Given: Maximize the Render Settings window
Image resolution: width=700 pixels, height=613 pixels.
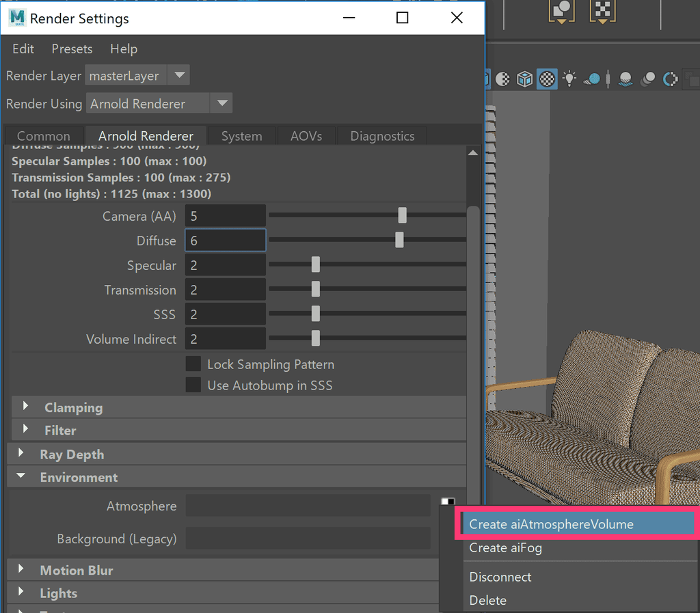Looking at the screenshot, I should pyautogui.click(x=402, y=18).
